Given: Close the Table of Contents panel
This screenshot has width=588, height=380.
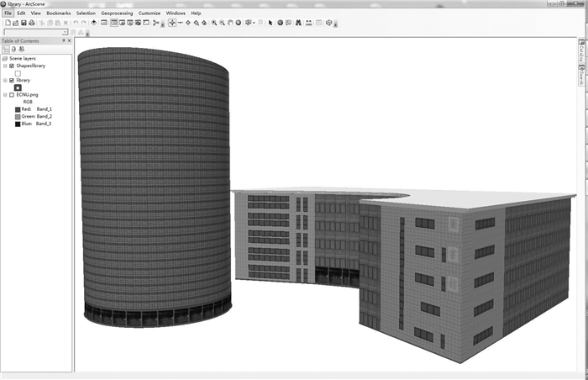Looking at the screenshot, I should pos(71,40).
